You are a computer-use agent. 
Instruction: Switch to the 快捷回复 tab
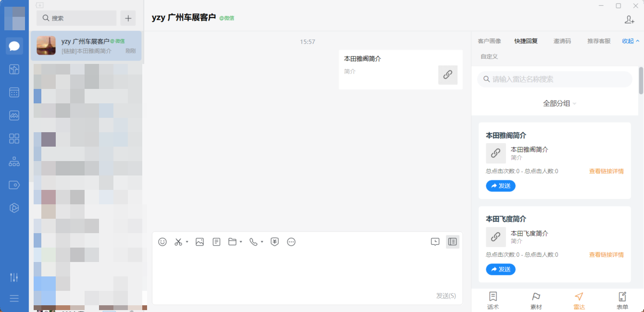coord(526,41)
